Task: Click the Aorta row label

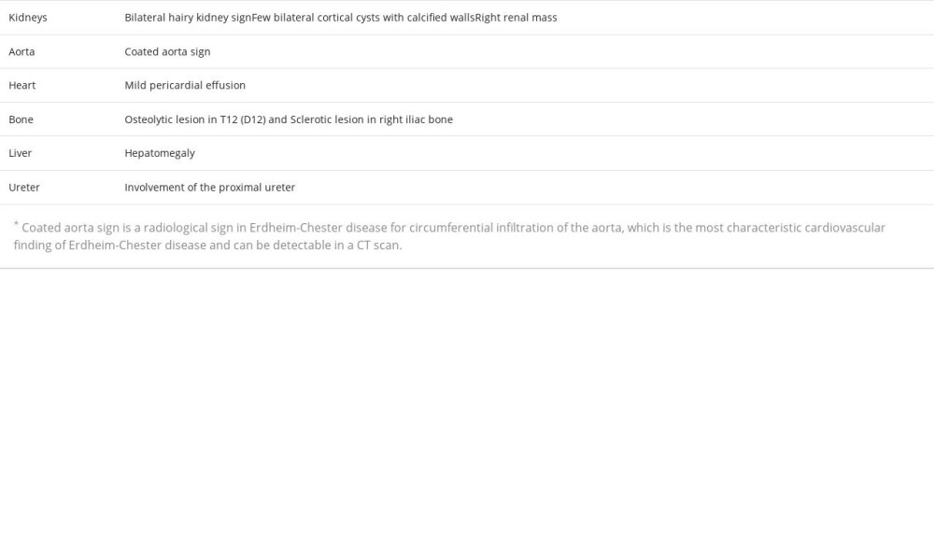Action: click(21, 51)
